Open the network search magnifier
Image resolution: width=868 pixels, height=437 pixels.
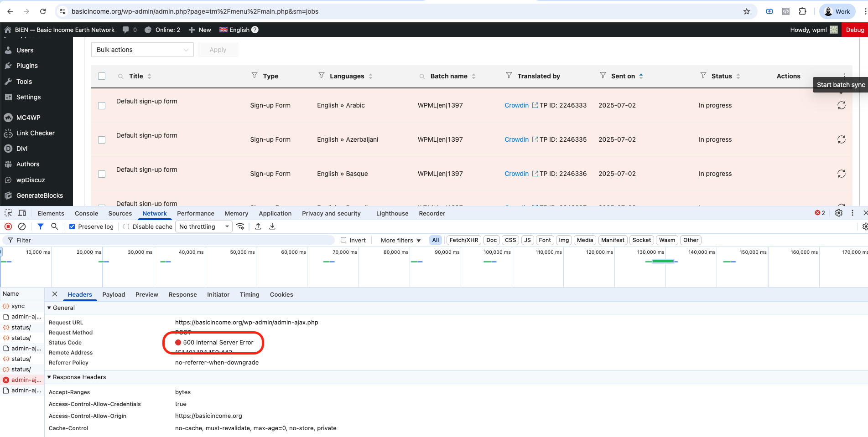[x=54, y=226]
